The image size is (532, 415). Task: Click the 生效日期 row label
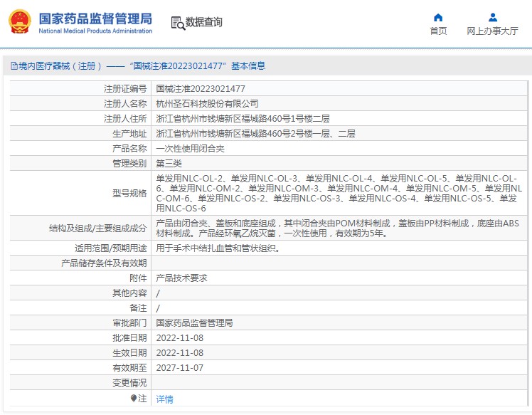pos(129,353)
